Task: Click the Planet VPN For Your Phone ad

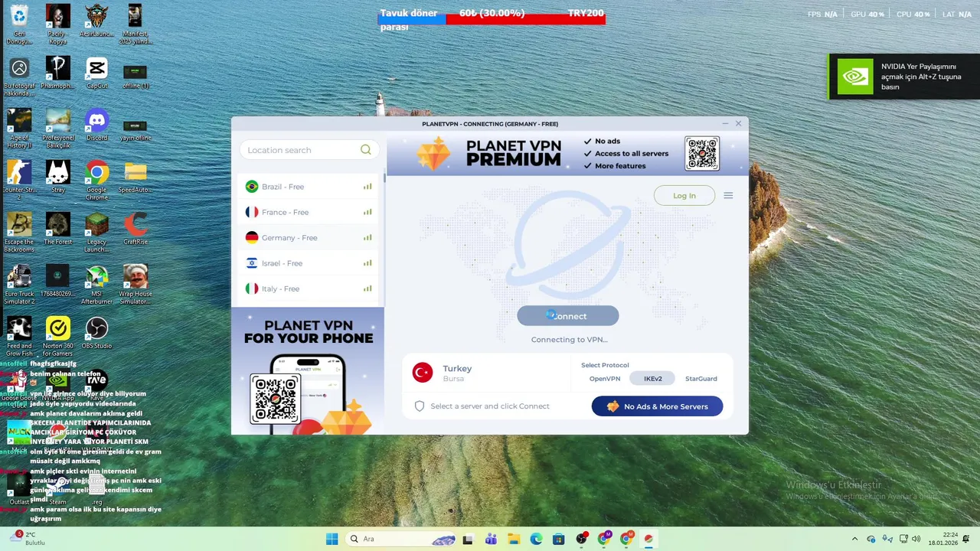Action: 308,370
